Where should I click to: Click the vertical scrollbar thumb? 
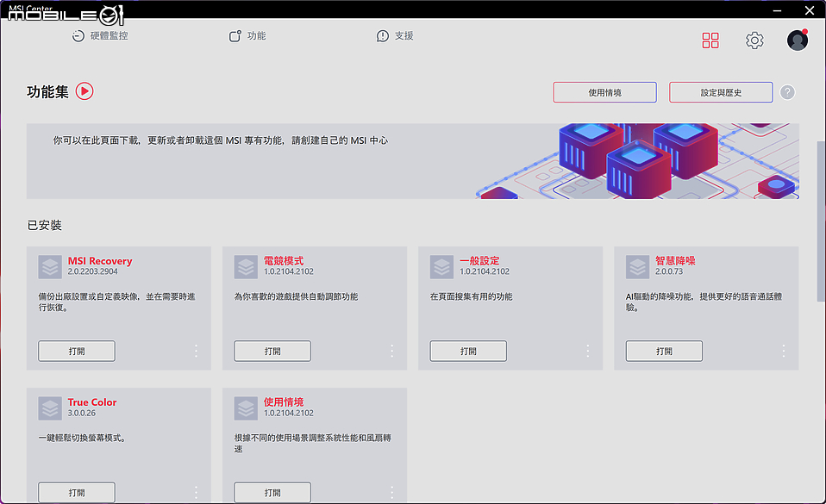click(x=821, y=221)
